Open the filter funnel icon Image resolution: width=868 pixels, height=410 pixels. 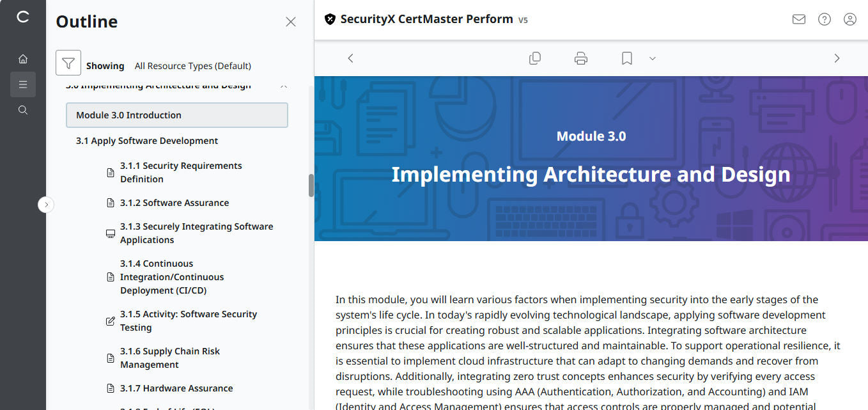(68, 62)
